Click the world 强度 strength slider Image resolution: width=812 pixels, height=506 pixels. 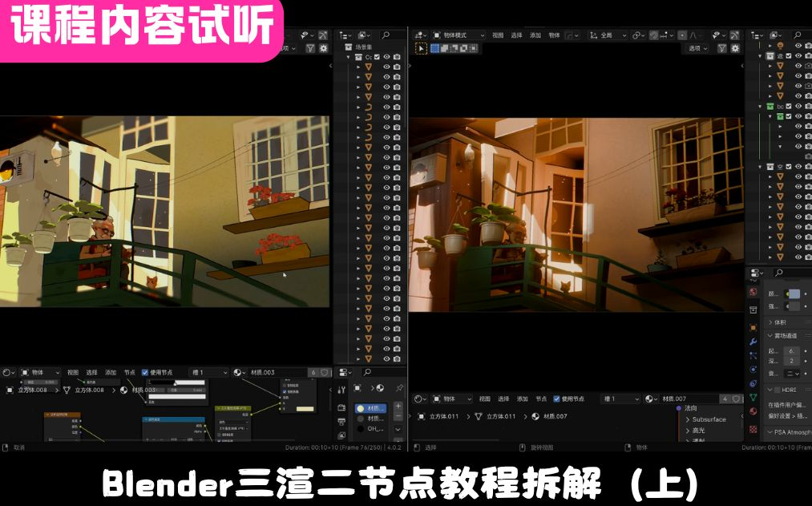[x=794, y=306]
